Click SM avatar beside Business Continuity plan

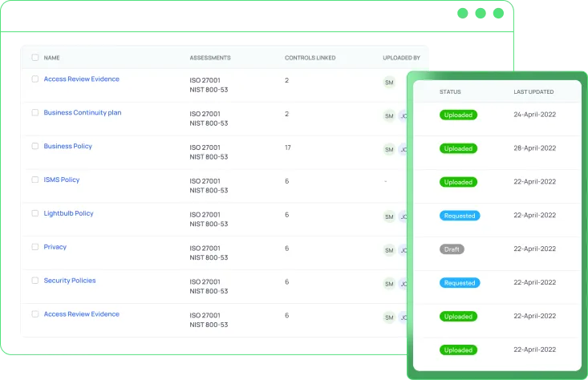click(x=389, y=115)
